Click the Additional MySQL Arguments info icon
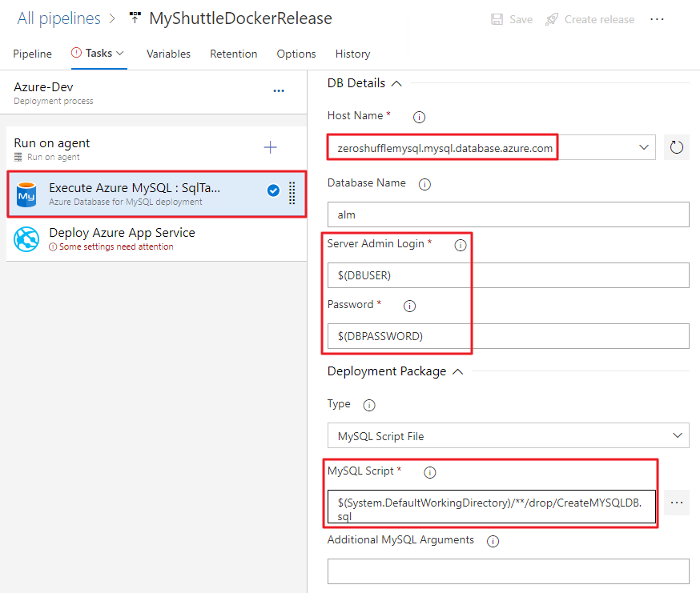 493,541
